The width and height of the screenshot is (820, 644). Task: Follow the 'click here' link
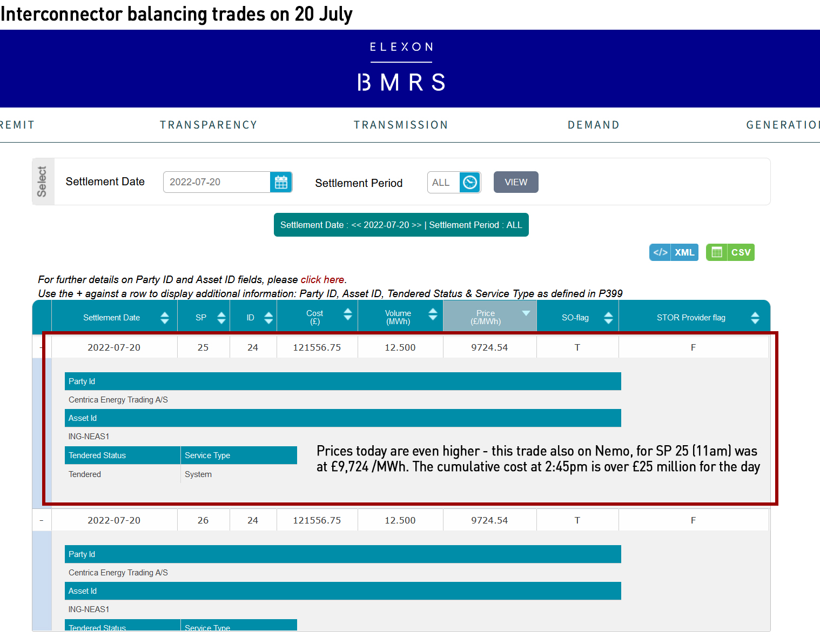tap(322, 279)
